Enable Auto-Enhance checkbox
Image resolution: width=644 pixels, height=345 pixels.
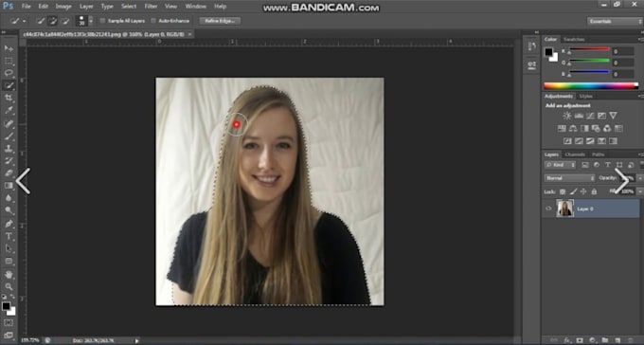pos(153,21)
